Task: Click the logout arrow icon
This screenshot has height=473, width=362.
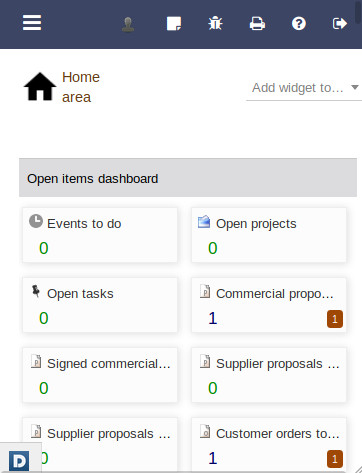Action: pyautogui.click(x=340, y=23)
